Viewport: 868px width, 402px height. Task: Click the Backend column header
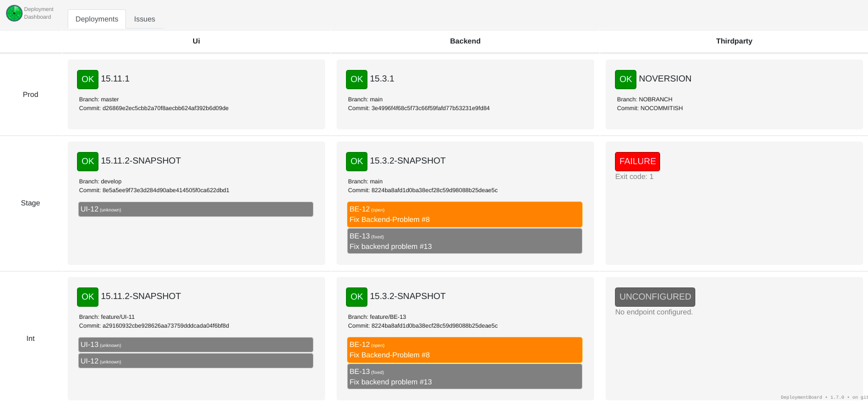pyautogui.click(x=465, y=41)
